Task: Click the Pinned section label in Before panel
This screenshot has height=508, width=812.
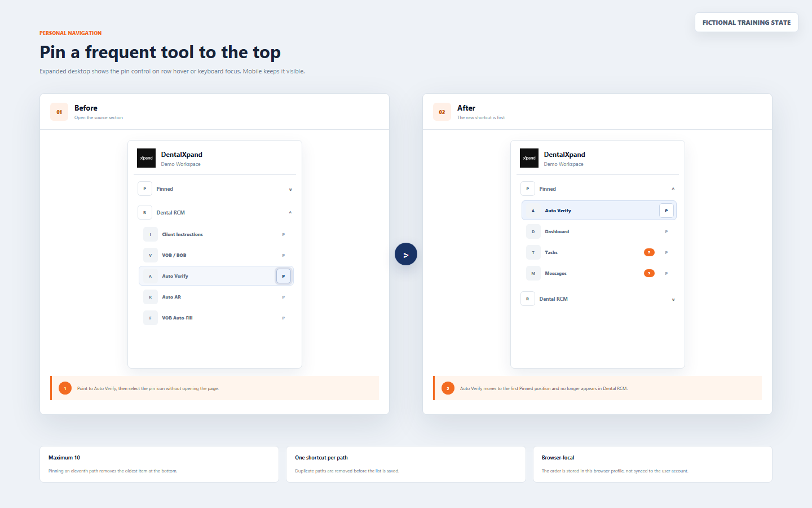Action: click(x=165, y=189)
